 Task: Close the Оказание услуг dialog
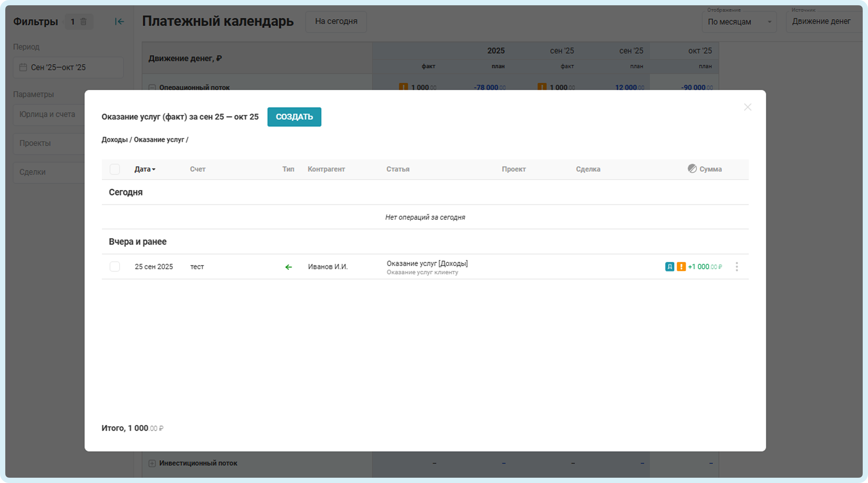click(747, 107)
